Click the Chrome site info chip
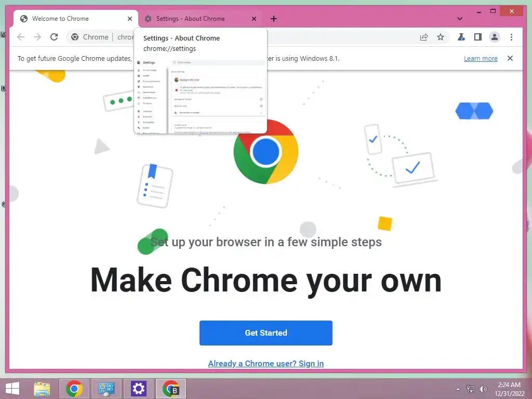 coord(90,37)
